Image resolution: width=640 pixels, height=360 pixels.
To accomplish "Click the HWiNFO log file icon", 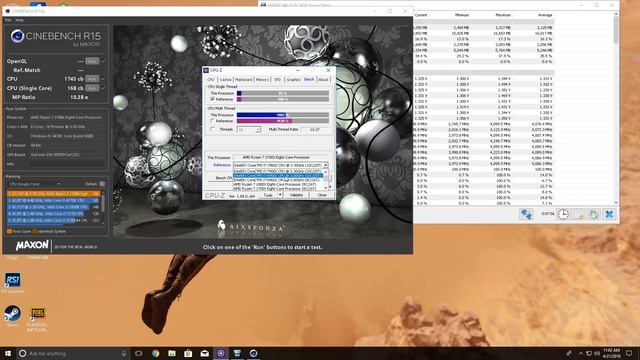I will click(579, 214).
